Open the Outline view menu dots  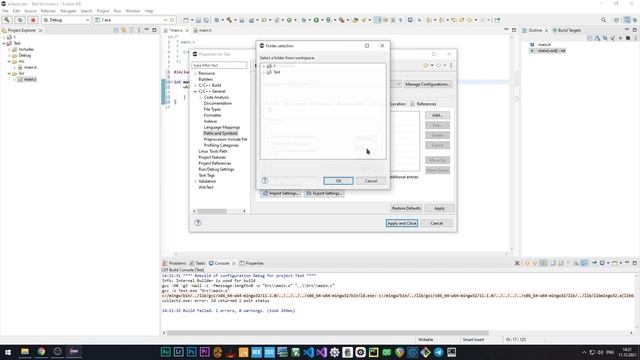[x=635, y=38]
